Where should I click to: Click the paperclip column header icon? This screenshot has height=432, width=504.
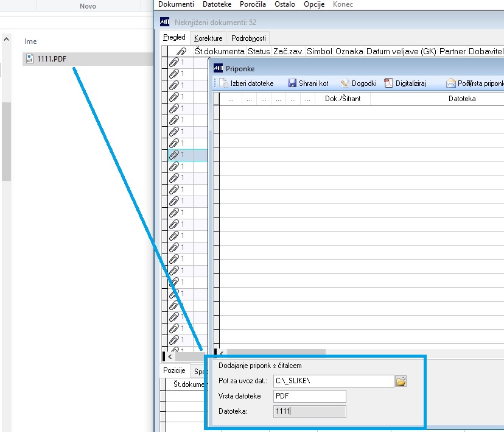click(x=181, y=51)
